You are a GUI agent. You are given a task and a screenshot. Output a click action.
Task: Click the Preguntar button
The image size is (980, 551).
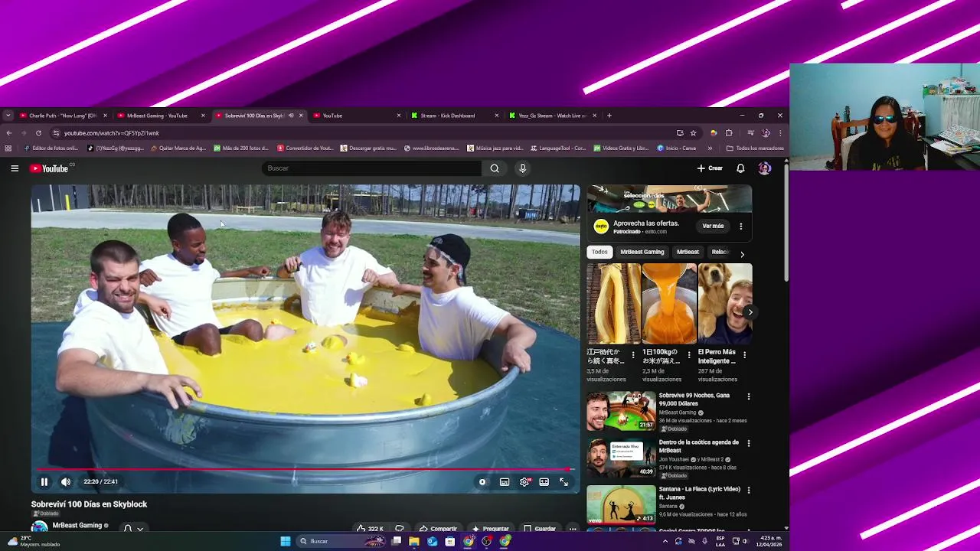click(x=490, y=528)
